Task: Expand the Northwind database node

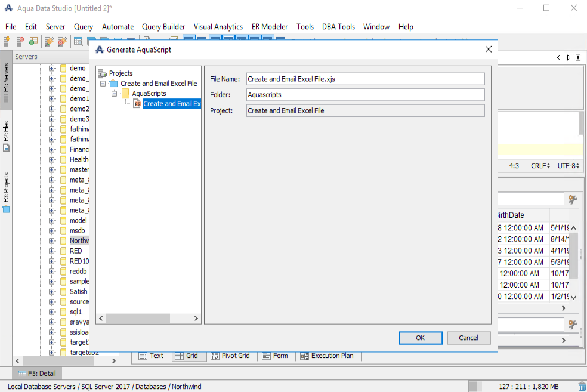Action: point(52,240)
